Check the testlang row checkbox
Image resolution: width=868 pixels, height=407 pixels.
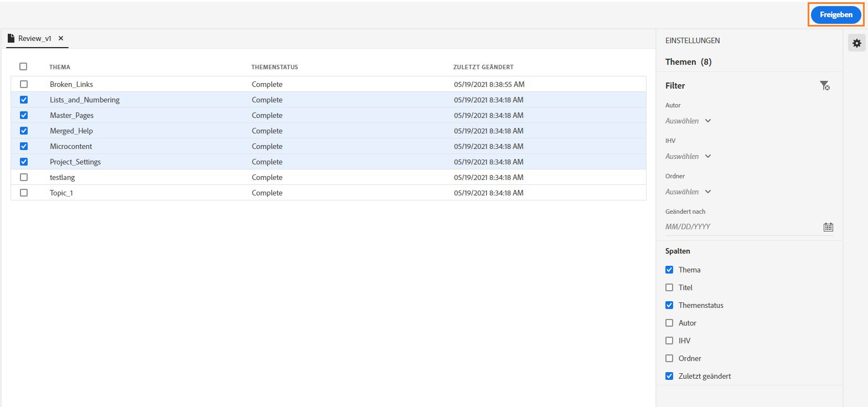[23, 177]
